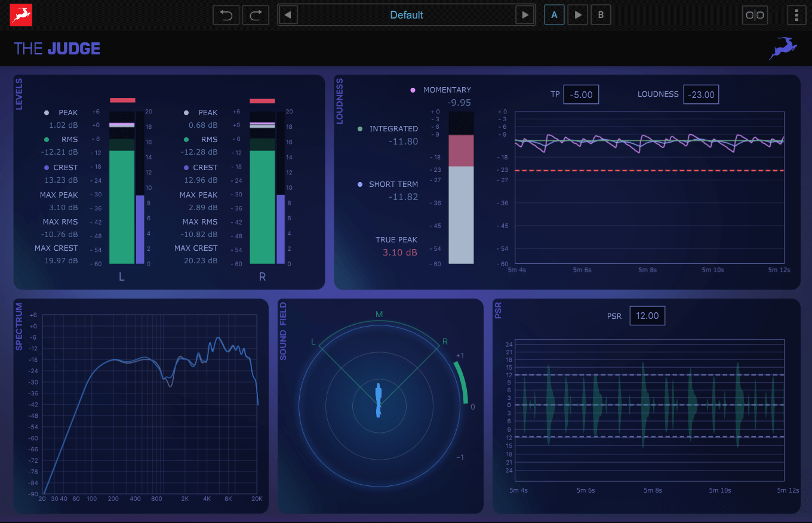Click the link/compare icon in top bar
812x523 pixels.
755,15
